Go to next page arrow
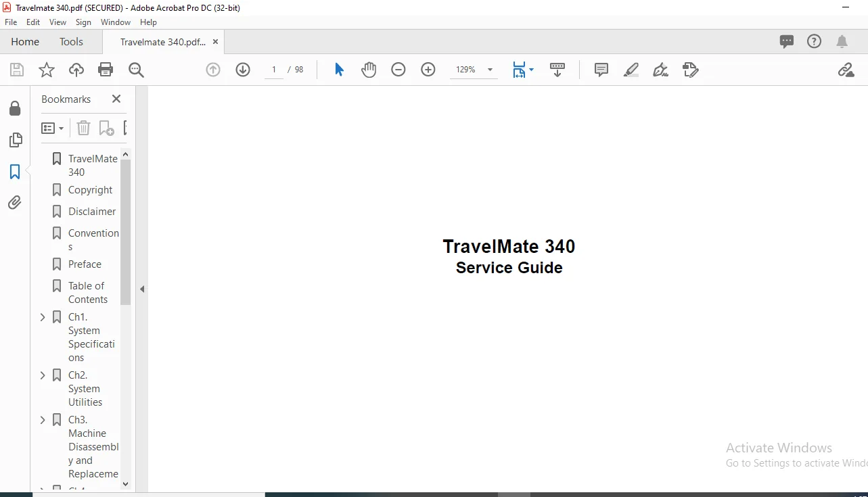This screenshot has width=868, height=497. [x=243, y=70]
